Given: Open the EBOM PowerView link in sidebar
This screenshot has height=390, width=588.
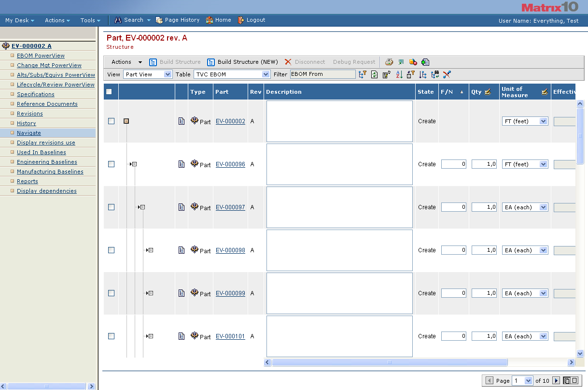Looking at the screenshot, I should (x=41, y=56).
